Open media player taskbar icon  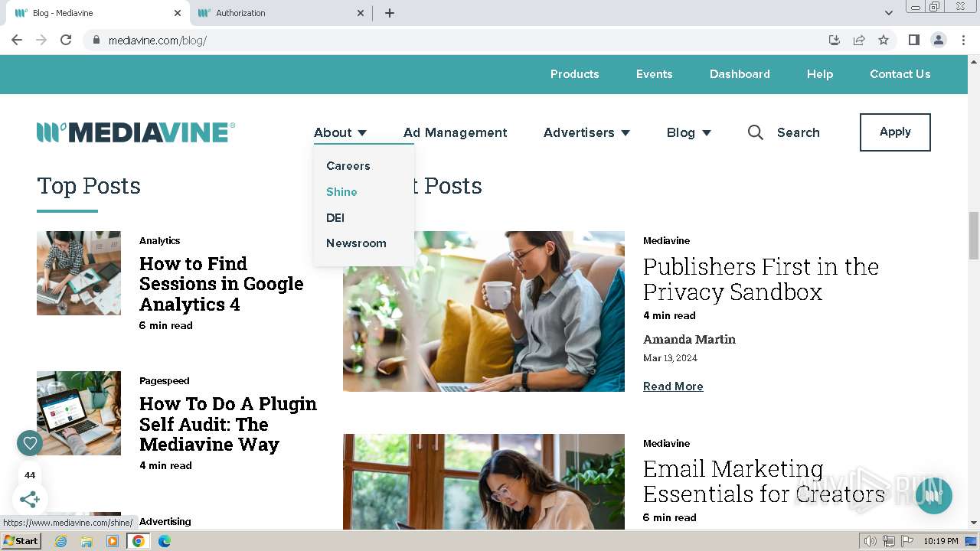tap(113, 541)
